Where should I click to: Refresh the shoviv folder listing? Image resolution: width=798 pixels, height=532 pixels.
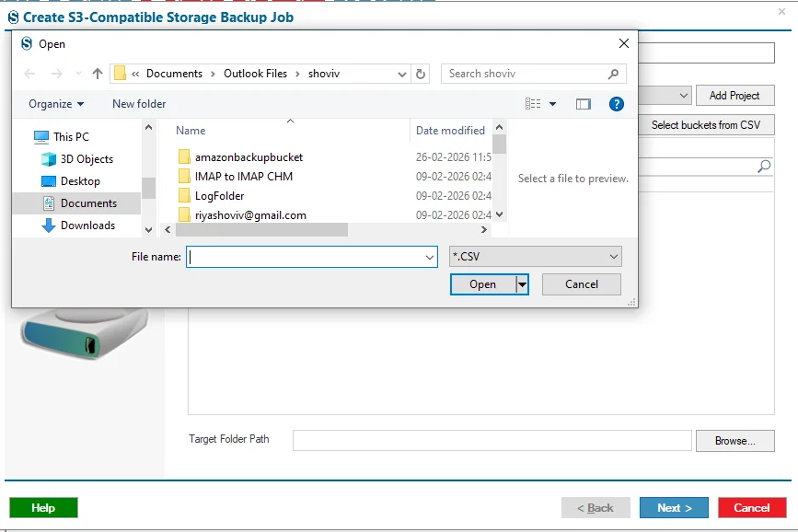(421, 74)
